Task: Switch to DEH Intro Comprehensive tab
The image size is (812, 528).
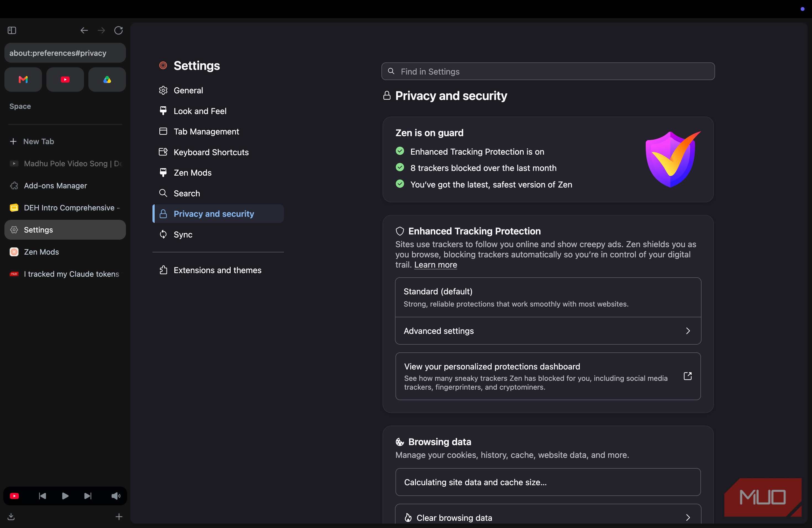Action: point(65,208)
